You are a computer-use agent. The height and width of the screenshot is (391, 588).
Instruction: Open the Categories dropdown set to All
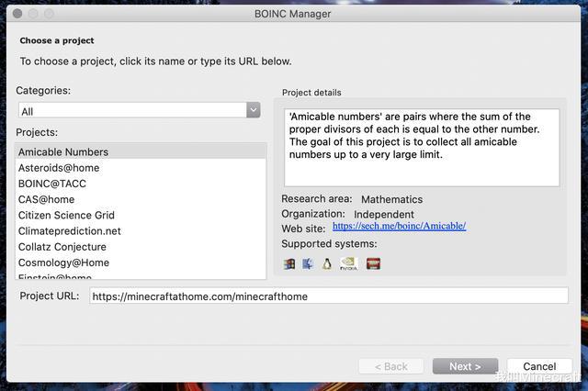(x=140, y=110)
